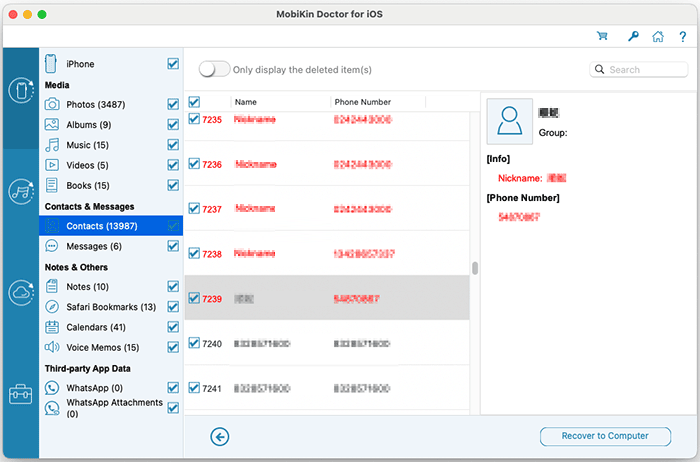Uncheck the checkbox for contact row 7236
Image resolution: width=700 pixels, height=462 pixels.
coord(194,164)
